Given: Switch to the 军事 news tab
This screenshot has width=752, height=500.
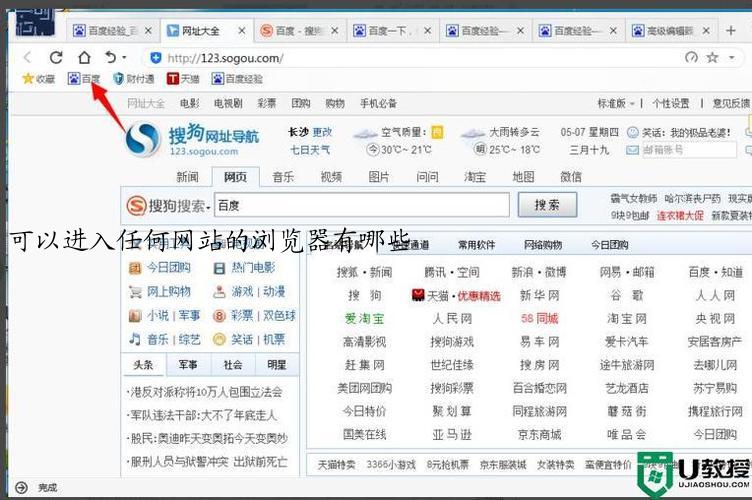Looking at the screenshot, I should [x=188, y=365].
